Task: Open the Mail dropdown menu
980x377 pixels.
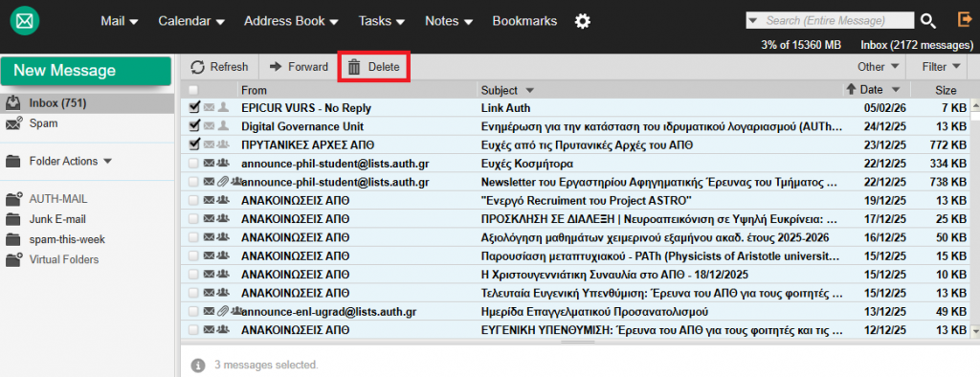Action: [120, 21]
